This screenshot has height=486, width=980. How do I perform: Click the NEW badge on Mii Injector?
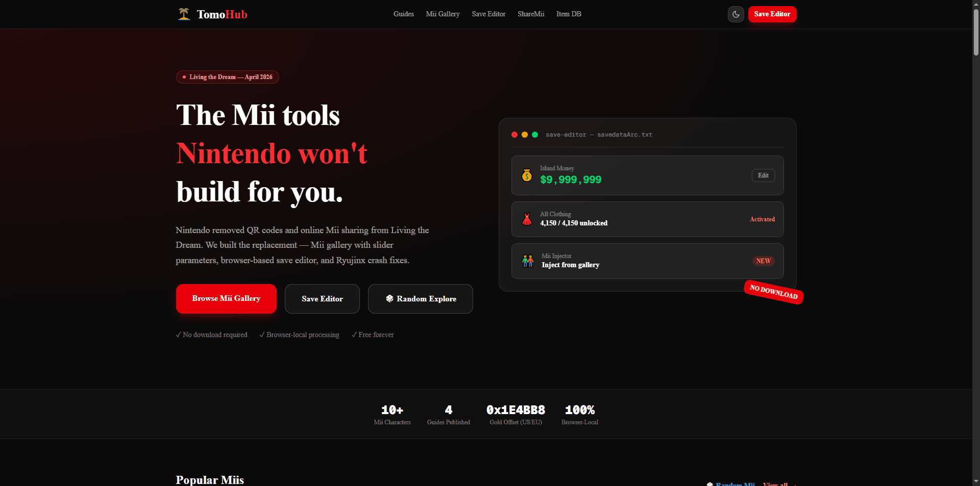click(764, 261)
